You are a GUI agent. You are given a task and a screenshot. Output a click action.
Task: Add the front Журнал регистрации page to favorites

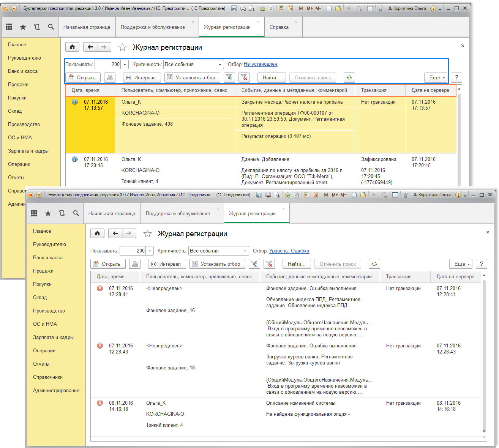[147, 234]
